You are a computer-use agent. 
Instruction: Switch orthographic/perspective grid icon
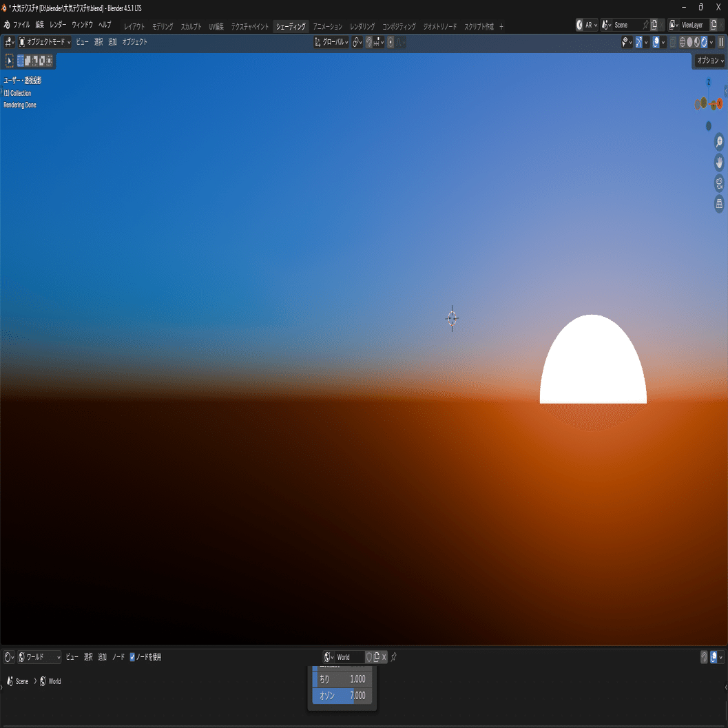pyautogui.click(x=719, y=203)
